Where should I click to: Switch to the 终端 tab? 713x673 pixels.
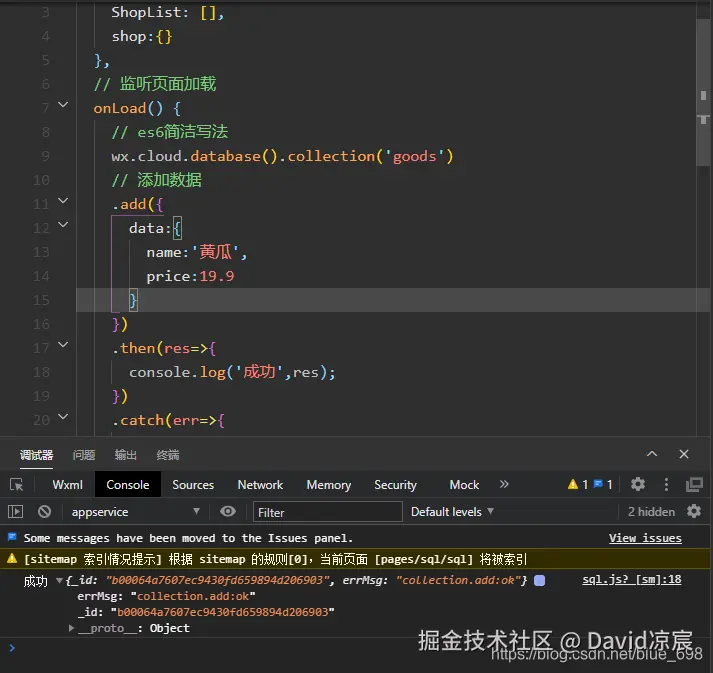[168, 455]
